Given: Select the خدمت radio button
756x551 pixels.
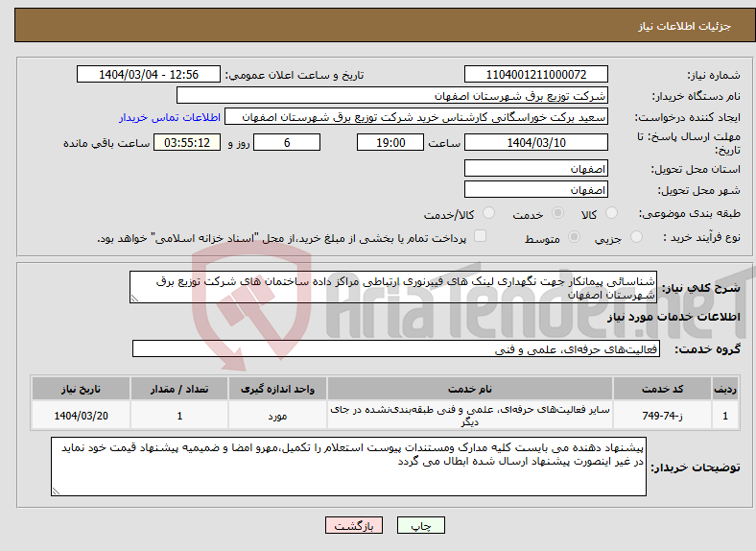Looking at the screenshot, I should tap(557, 213).
